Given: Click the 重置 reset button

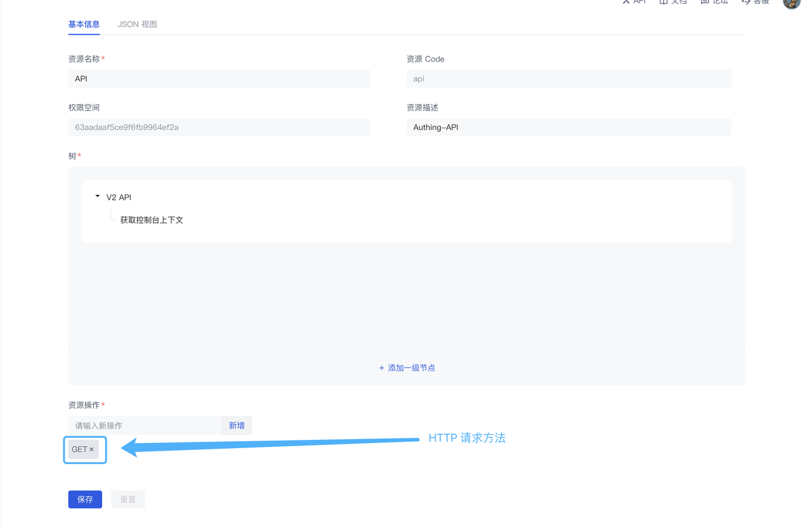Looking at the screenshot, I should tap(128, 499).
